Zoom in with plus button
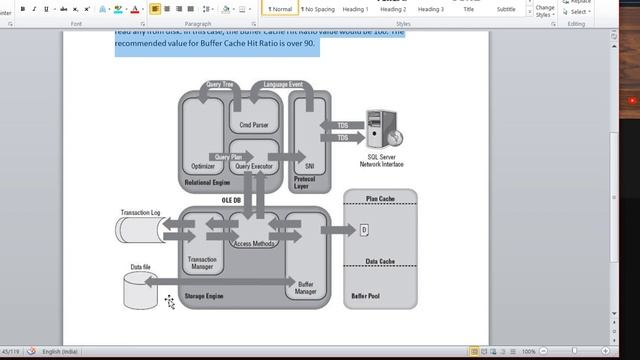640x360 pixels. coord(605,351)
